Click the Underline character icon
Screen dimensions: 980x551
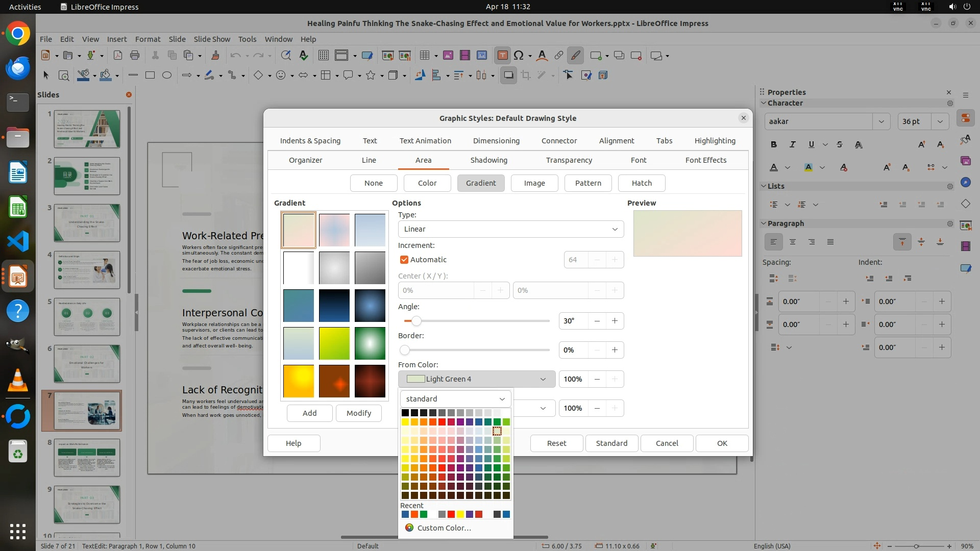[x=811, y=145]
